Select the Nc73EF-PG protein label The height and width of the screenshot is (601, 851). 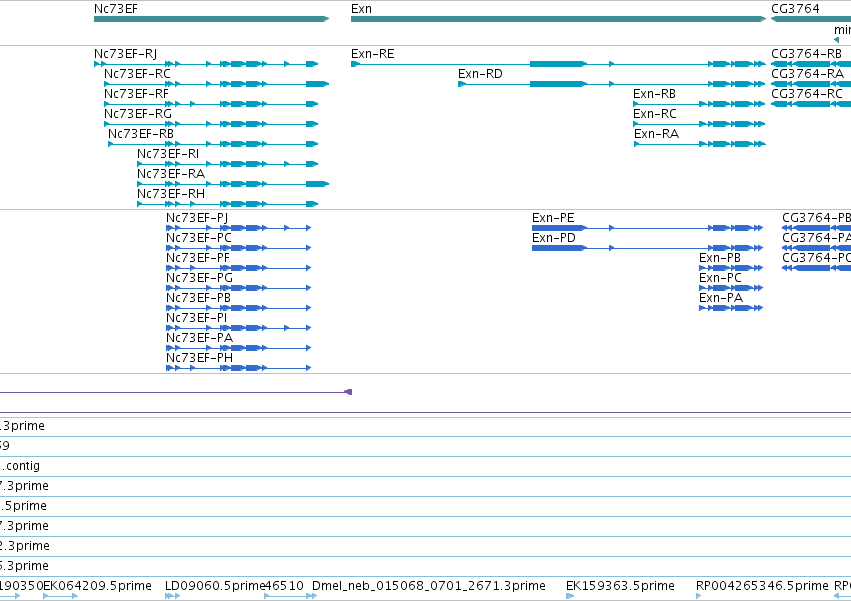pyautogui.click(x=199, y=278)
